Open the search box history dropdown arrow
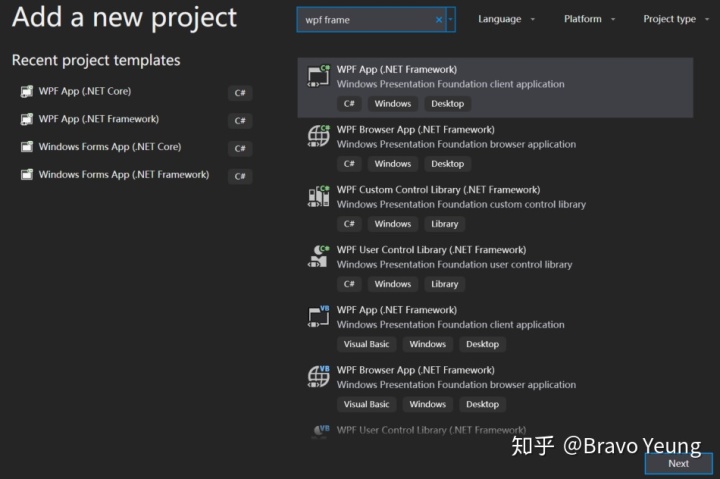 (x=450, y=20)
